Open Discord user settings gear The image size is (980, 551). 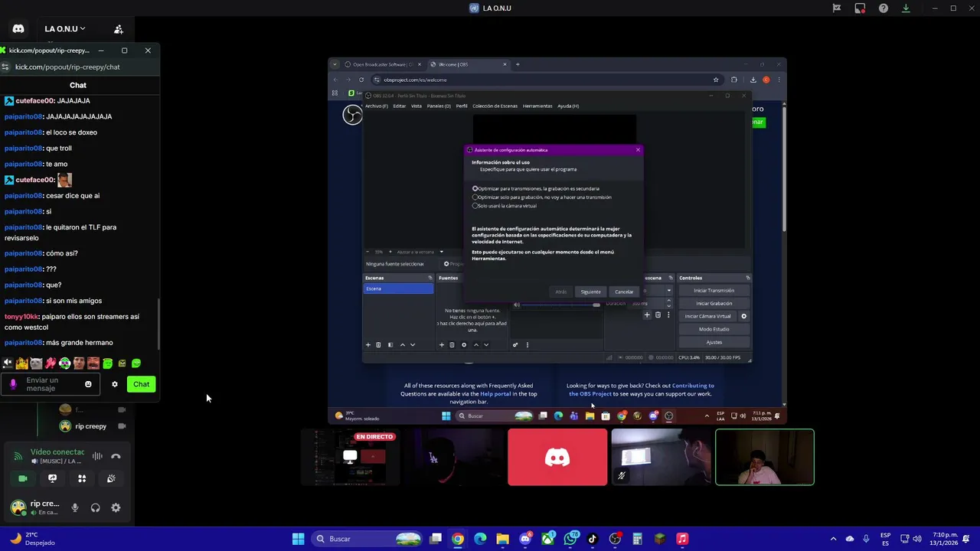[x=116, y=507]
